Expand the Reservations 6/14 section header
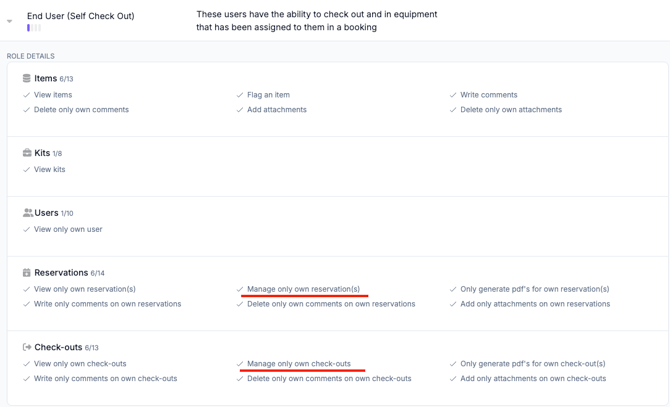The image size is (670, 407). coord(69,272)
